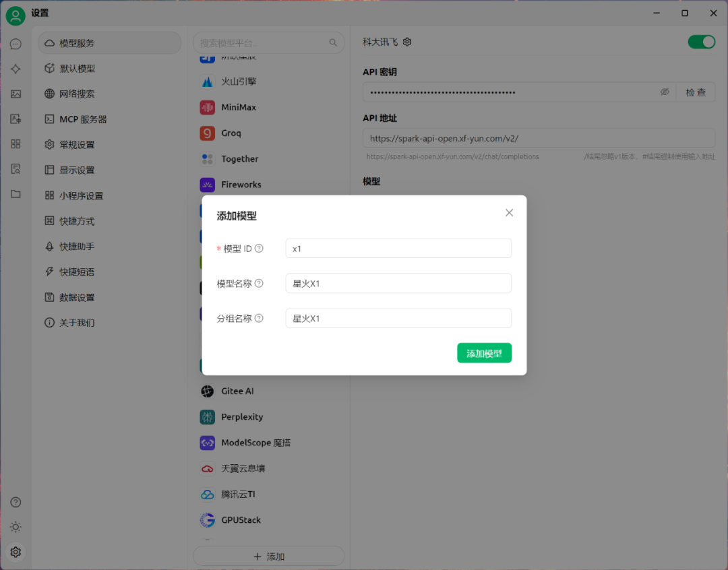Select Fireworks label in the provider list

coord(241,185)
